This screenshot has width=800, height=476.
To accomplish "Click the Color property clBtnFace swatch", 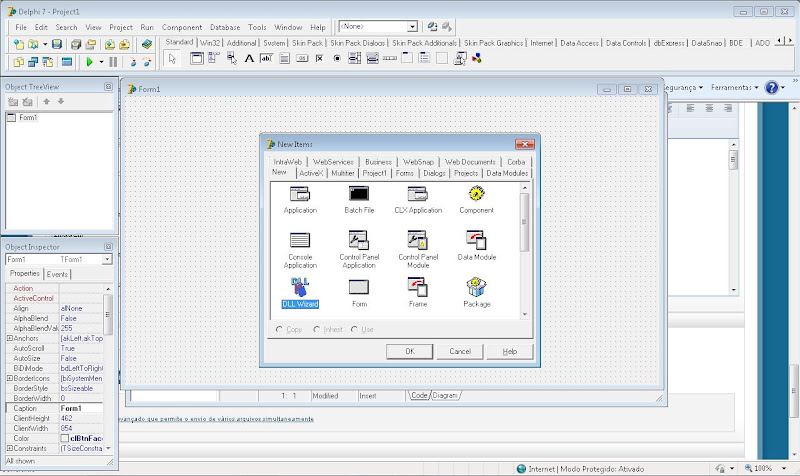I will point(65,438).
